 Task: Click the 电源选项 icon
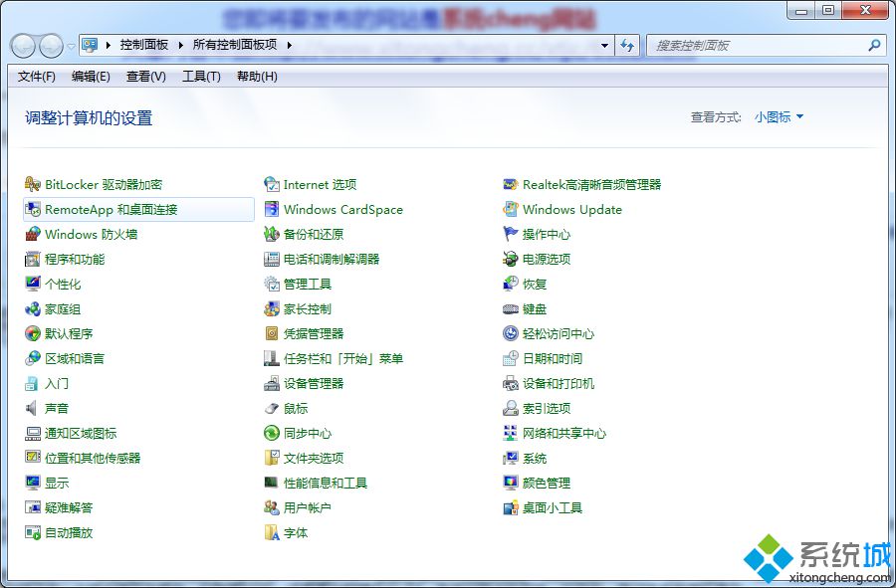click(511, 259)
